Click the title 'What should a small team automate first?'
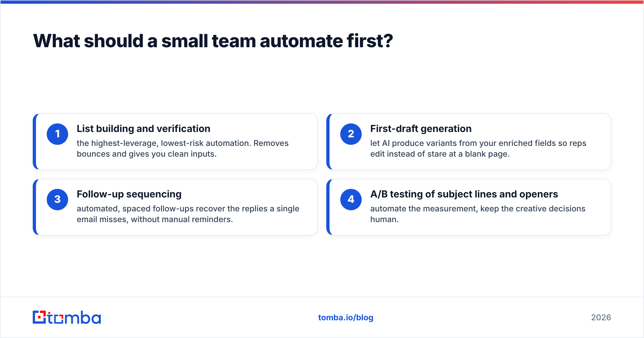This screenshot has height=338, width=644. [213, 41]
